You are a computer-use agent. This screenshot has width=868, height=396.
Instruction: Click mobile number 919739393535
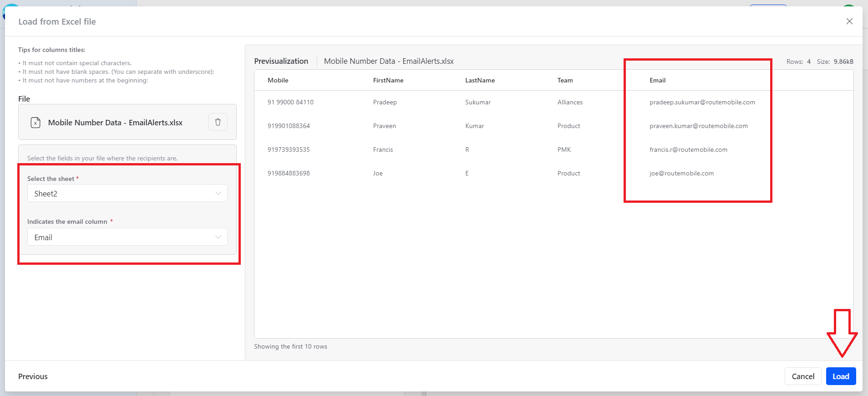click(289, 149)
